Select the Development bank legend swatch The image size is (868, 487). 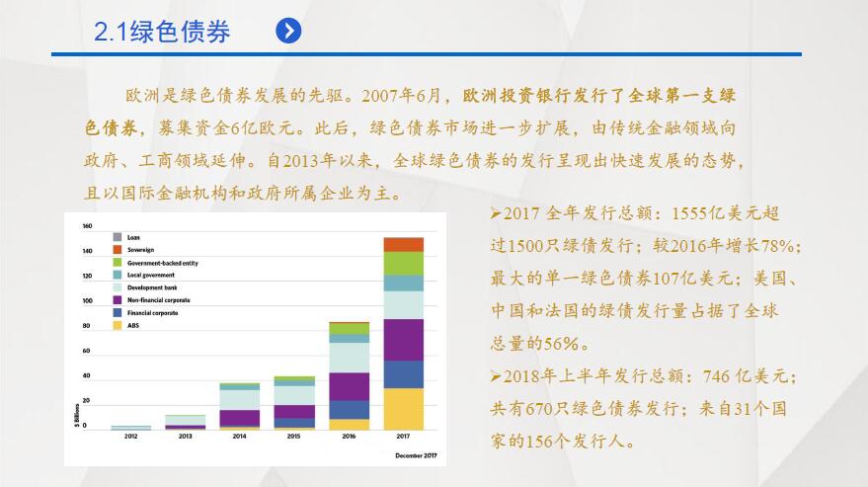[x=118, y=287]
